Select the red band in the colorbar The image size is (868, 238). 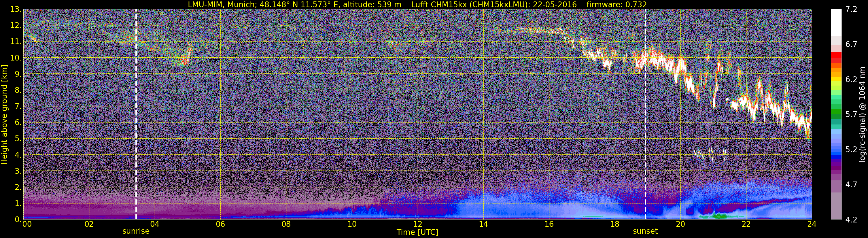click(x=836, y=55)
